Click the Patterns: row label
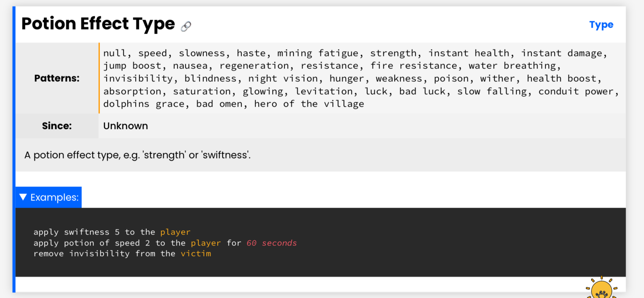The image size is (644, 298). 57,78
